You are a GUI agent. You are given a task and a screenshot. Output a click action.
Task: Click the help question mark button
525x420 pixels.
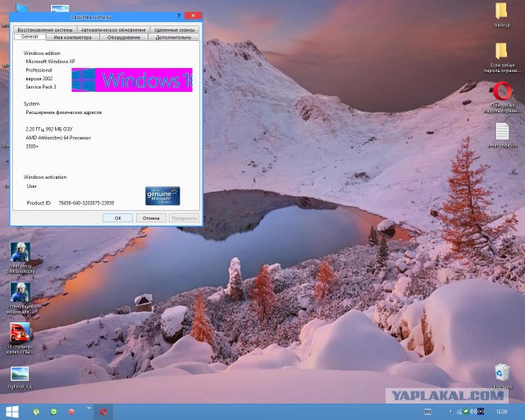click(x=179, y=16)
